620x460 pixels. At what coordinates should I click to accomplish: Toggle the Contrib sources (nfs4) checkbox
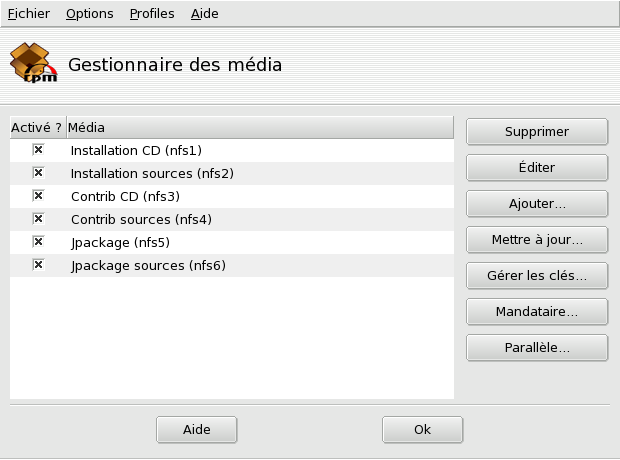38,219
